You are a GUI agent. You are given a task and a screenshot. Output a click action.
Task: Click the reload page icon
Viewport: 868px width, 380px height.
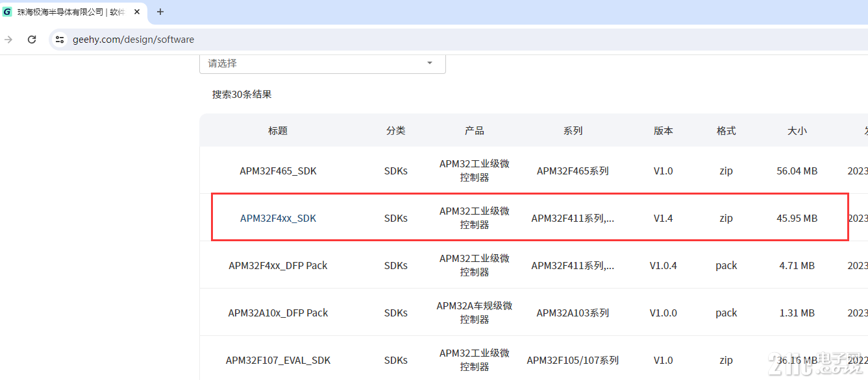[32, 40]
